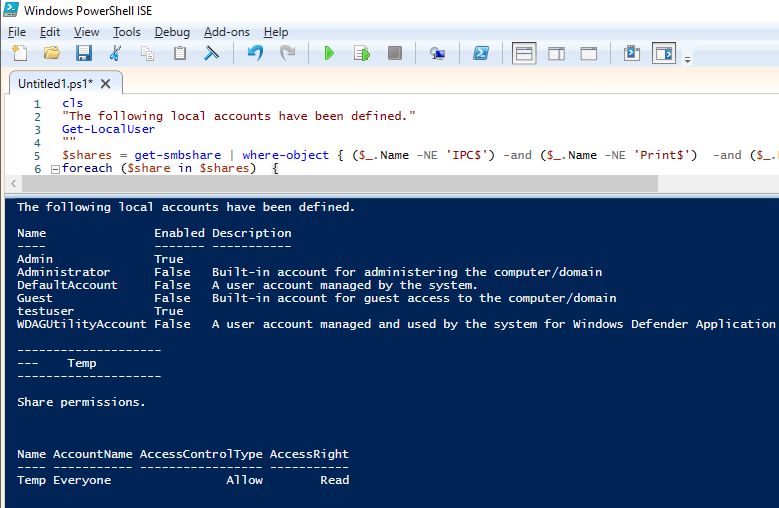Viewport: 779px width, 508px height.
Task: Launch PowerShell.exe with the blue console icon
Action: (x=481, y=53)
